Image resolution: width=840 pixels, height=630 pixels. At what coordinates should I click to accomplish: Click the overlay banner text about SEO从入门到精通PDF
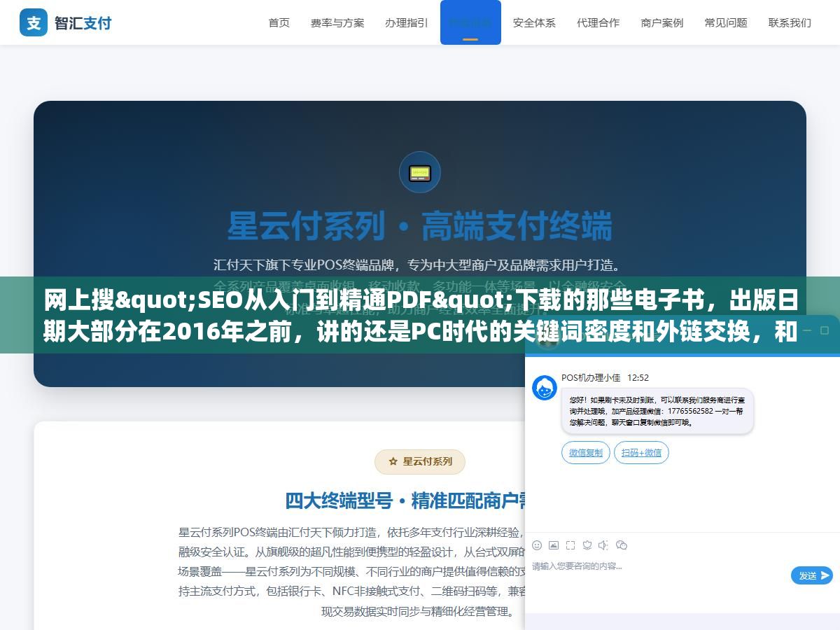420,316
